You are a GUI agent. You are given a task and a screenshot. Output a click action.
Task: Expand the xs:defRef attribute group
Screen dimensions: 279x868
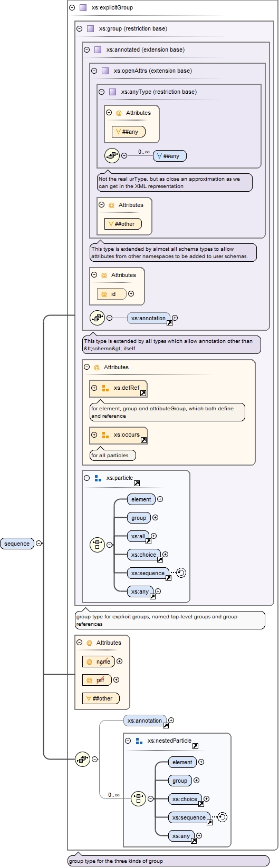[94, 388]
